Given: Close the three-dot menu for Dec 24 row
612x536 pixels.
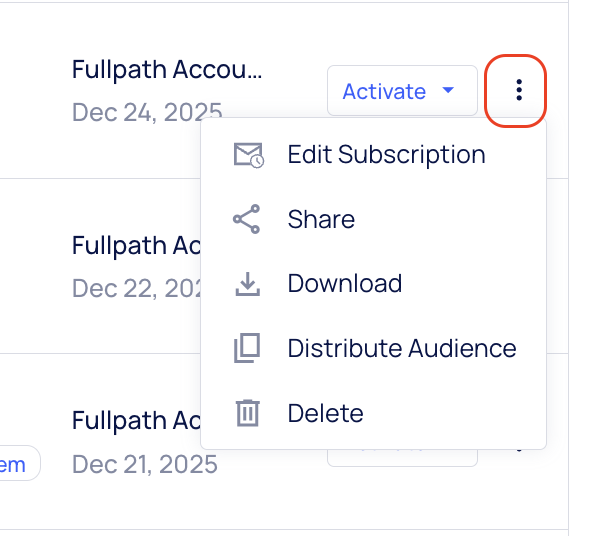Looking at the screenshot, I should click(x=518, y=91).
